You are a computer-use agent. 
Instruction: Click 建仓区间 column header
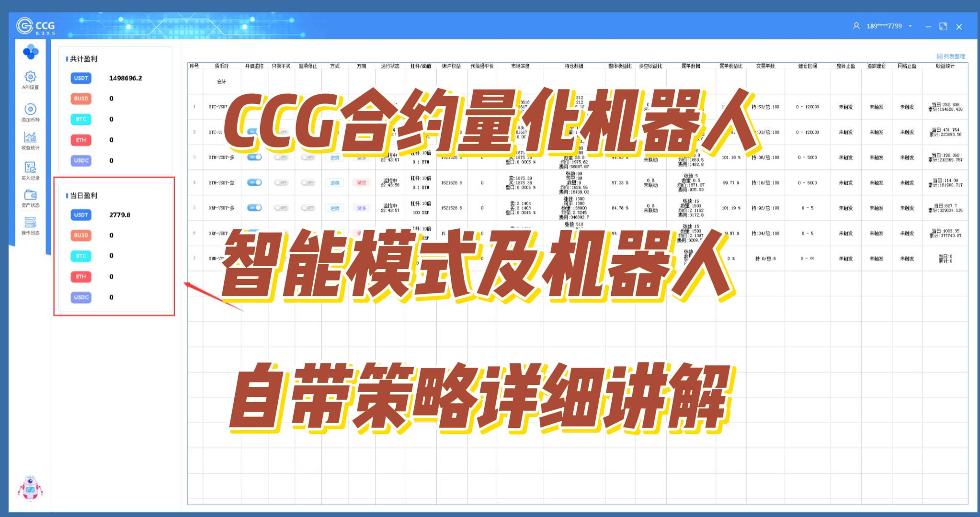pyautogui.click(x=807, y=66)
